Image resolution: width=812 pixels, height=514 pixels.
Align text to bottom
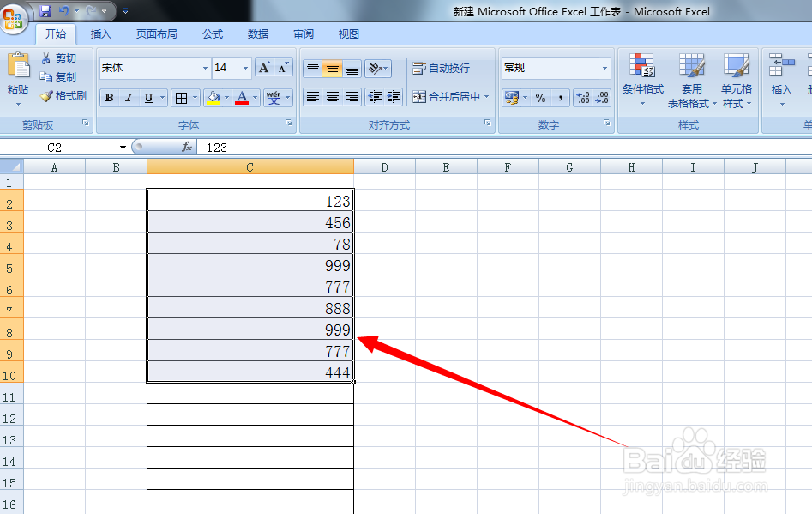(352, 68)
